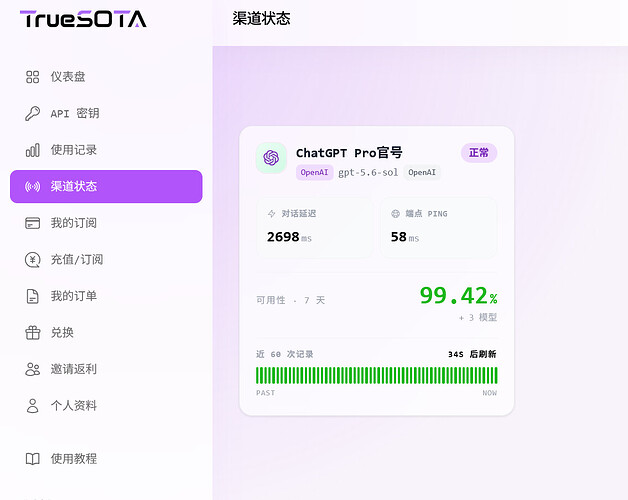This screenshot has width=628, height=500.
Task: Click the PAST label under the bars
Action: 266,393
